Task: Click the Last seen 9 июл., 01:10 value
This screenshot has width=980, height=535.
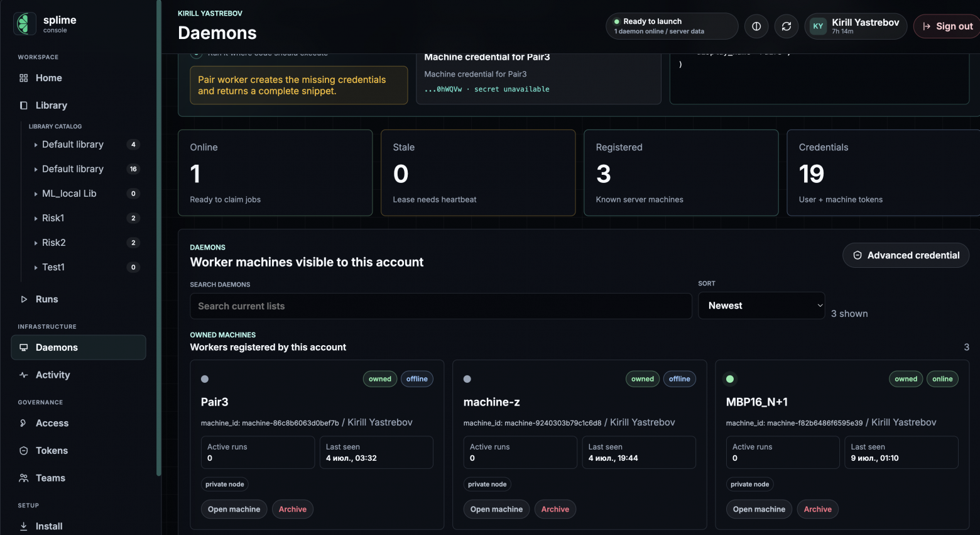Action: click(x=875, y=458)
